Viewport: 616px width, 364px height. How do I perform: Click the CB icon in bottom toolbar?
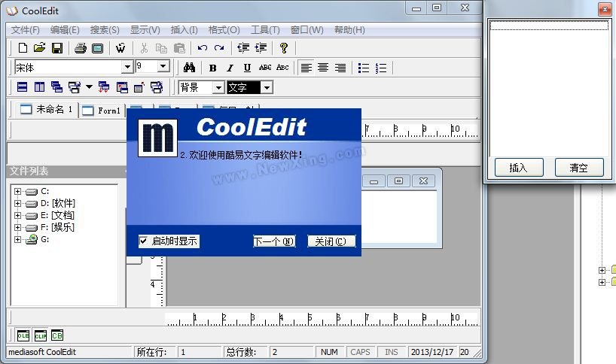(57, 335)
